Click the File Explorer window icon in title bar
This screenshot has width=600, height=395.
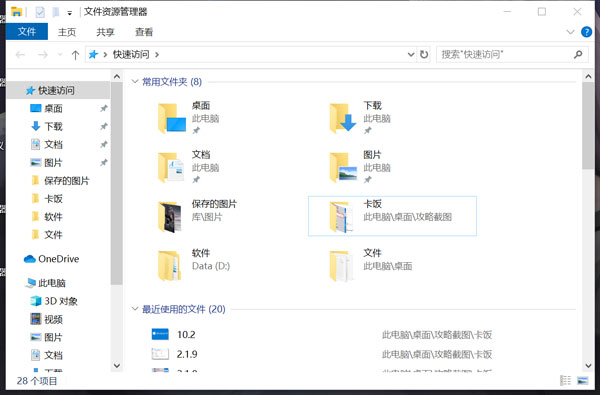[16, 12]
